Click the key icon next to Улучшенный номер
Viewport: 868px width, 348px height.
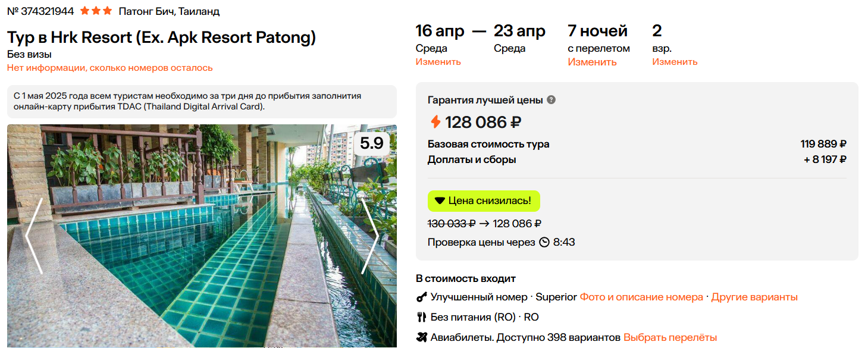421,297
